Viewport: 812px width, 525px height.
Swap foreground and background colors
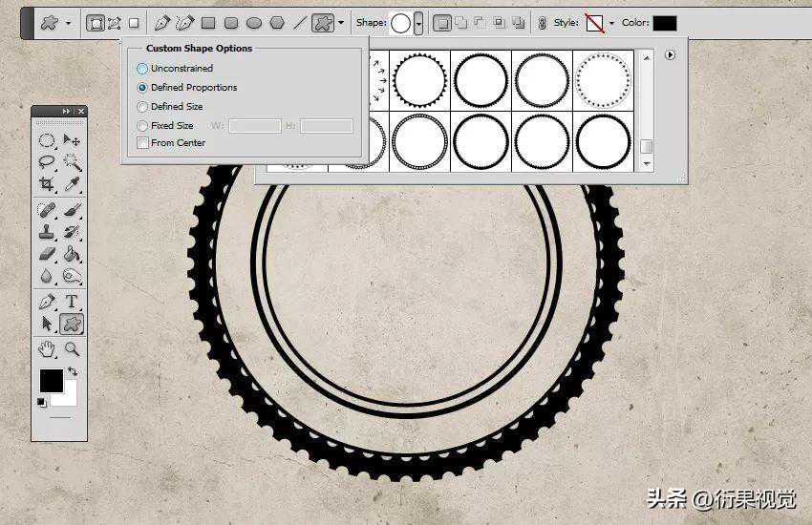tap(73, 371)
